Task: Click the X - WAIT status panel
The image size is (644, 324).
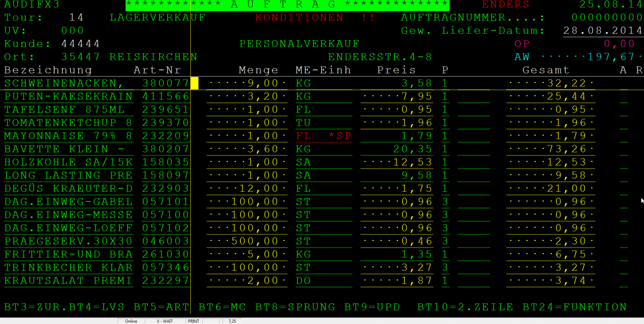Action: 165,321
